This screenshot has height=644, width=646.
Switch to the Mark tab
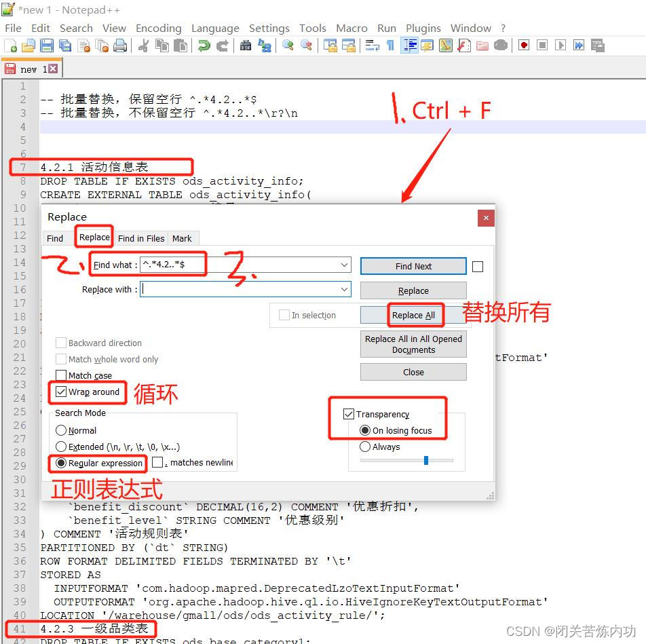point(182,238)
